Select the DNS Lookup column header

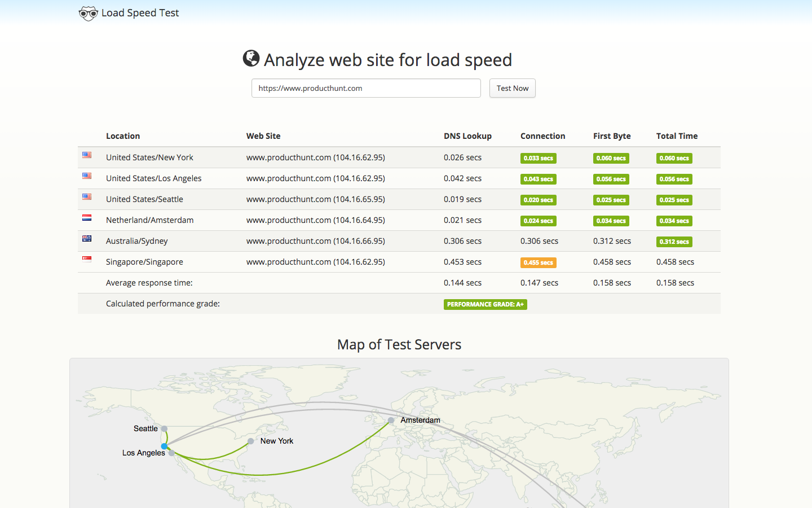click(x=467, y=136)
